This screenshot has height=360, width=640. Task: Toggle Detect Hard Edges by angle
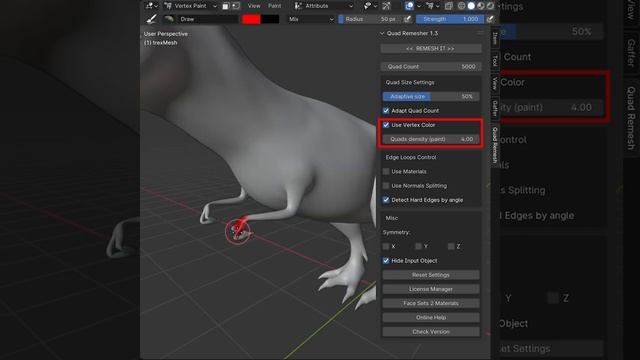[386, 200]
